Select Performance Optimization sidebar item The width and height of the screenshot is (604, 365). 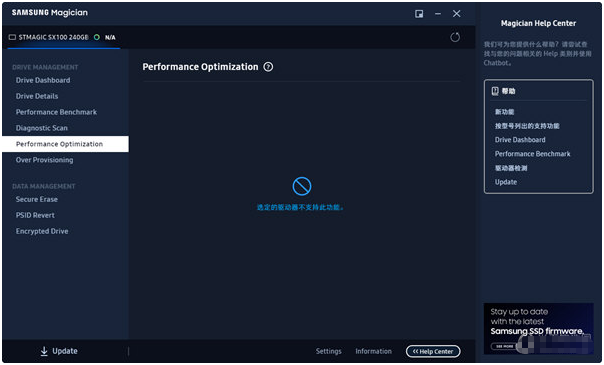pos(65,144)
